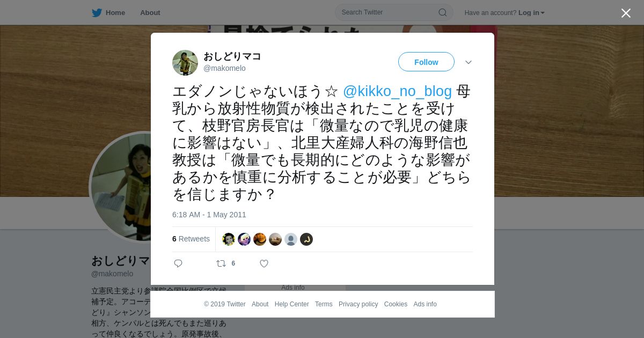
Task: Follow おしどりマコ with the Follow button
Action: [426, 62]
